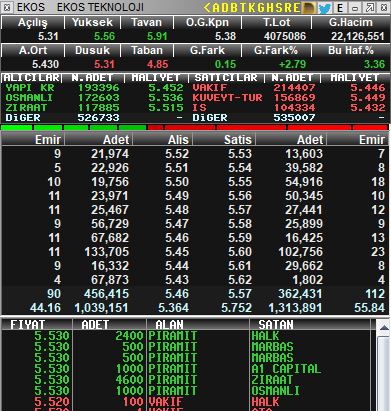Click the ADET header in trades list
The height and width of the screenshot is (411, 391).
click(109, 325)
